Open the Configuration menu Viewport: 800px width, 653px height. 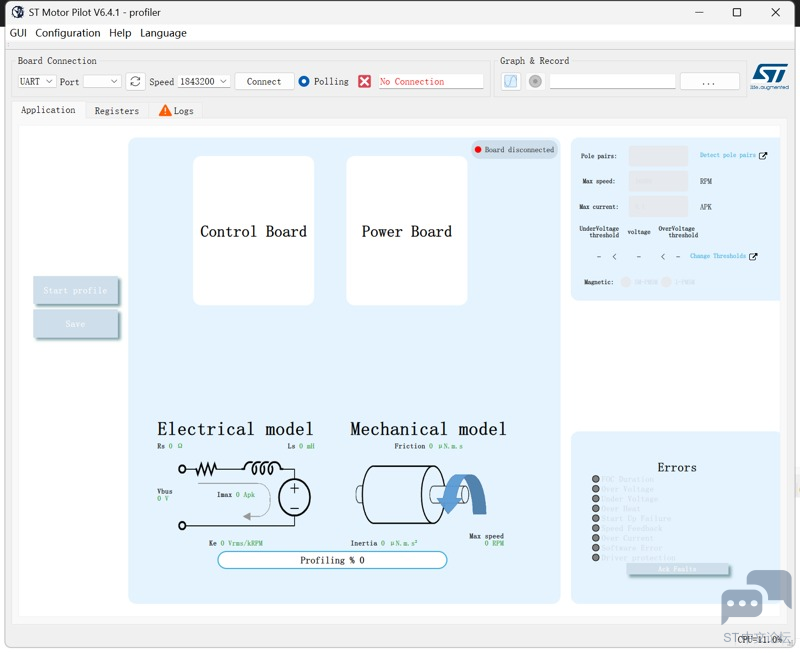(x=68, y=33)
